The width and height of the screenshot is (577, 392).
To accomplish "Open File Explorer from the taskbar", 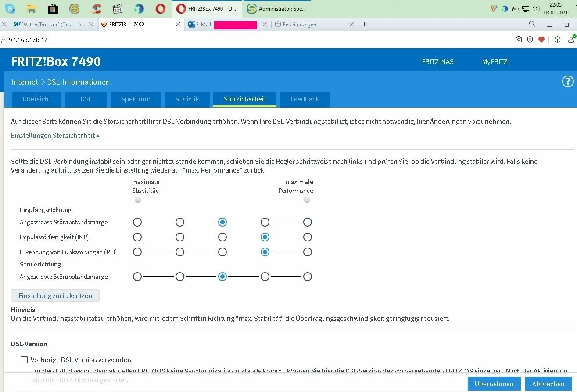I will click(x=31, y=8).
